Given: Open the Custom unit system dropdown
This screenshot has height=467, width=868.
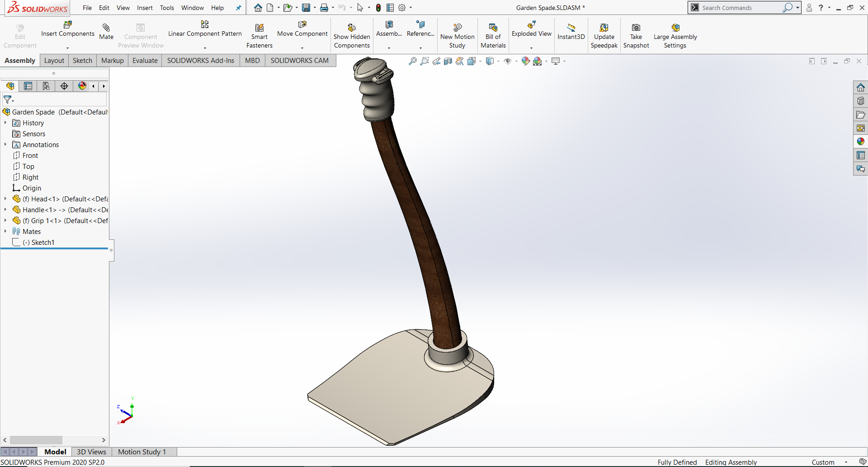Looking at the screenshot, I should click(x=846, y=462).
